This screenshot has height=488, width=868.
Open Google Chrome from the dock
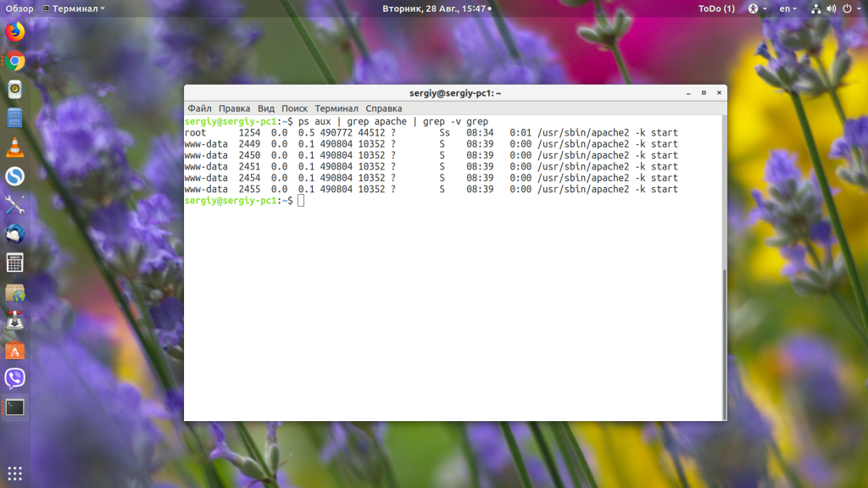pyautogui.click(x=15, y=61)
